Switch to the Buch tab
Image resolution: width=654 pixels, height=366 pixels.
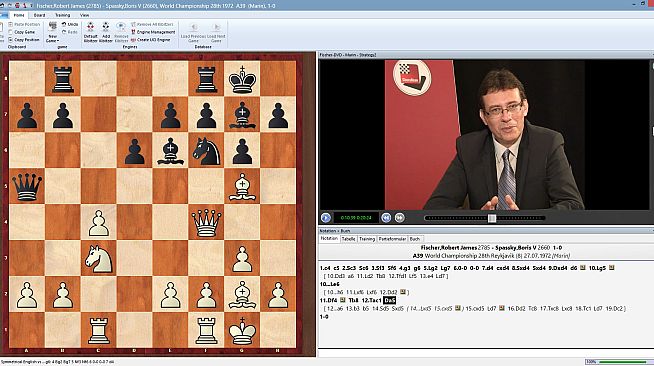[x=415, y=239]
